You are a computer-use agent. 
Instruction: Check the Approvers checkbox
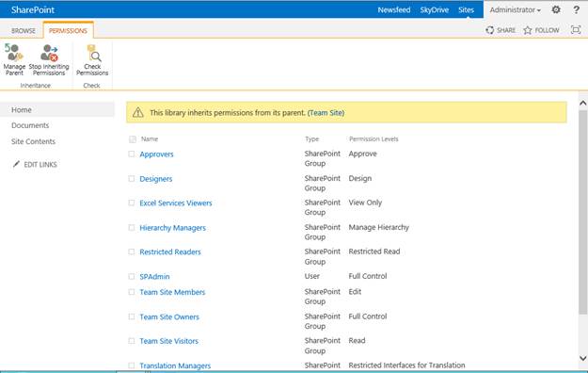click(x=132, y=154)
